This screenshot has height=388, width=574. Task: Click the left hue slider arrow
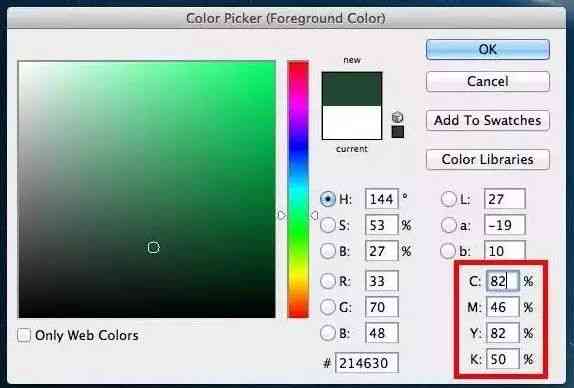(281, 215)
